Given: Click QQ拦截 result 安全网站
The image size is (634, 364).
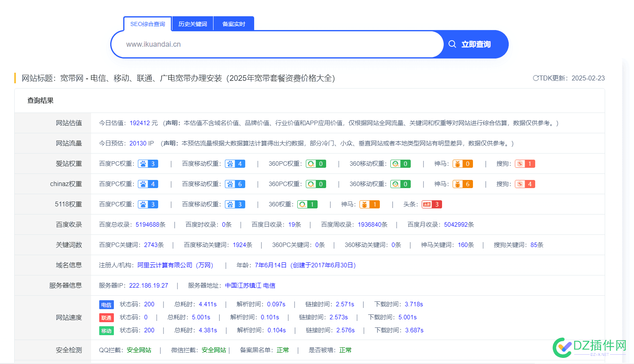Looking at the screenshot, I should [x=139, y=350].
